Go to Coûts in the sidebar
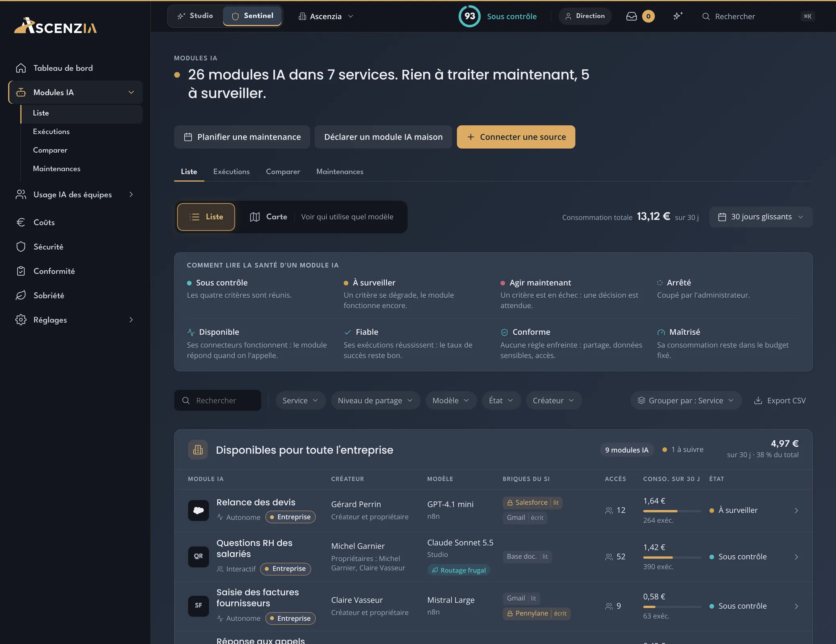 [76, 222]
